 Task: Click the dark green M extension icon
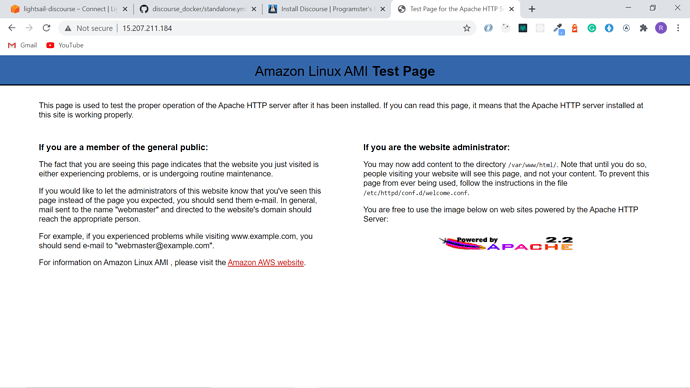pyautogui.click(x=523, y=28)
